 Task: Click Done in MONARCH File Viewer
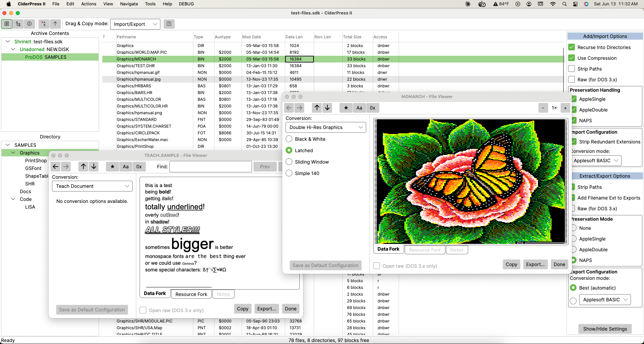[559, 264]
